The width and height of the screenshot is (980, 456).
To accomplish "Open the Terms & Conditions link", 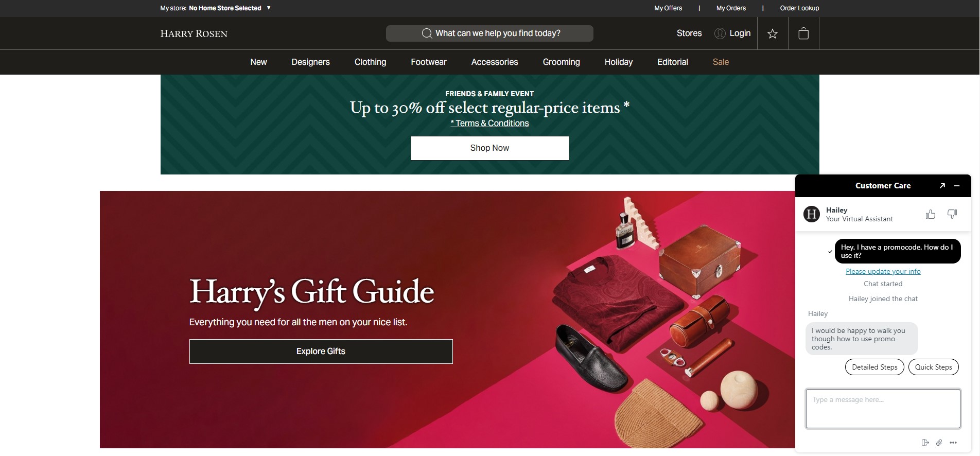I will click(x=489, y=123).
